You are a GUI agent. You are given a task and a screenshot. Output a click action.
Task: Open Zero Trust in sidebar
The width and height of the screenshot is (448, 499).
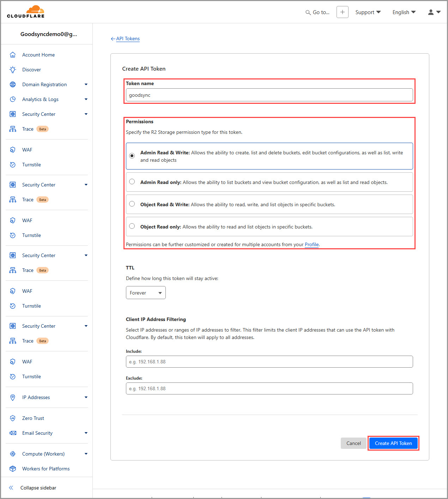pyautogui.click(x=33, y=418)
